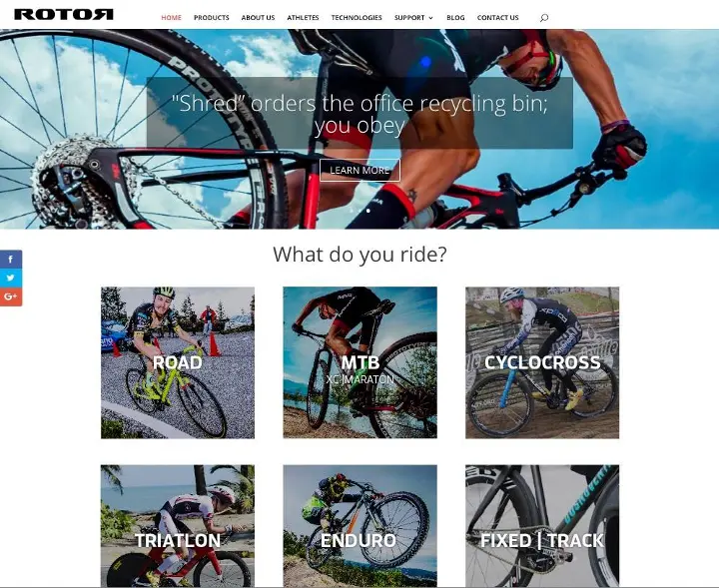Screen dimensions: 719x588
Task: Share page via Facebook icon
Action: (11, 260)
